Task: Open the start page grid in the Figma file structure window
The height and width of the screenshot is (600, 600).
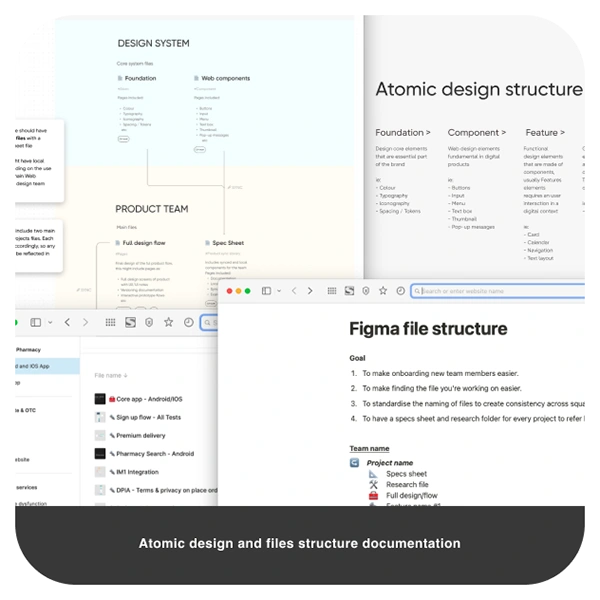Action: [x=332, y=291]
